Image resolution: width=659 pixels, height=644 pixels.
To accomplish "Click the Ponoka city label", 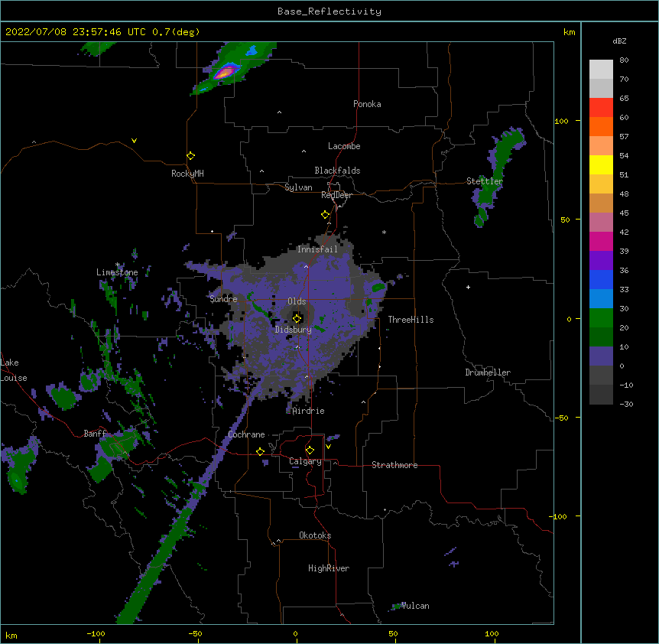I will pyautogui.click(x=367, y=104).
